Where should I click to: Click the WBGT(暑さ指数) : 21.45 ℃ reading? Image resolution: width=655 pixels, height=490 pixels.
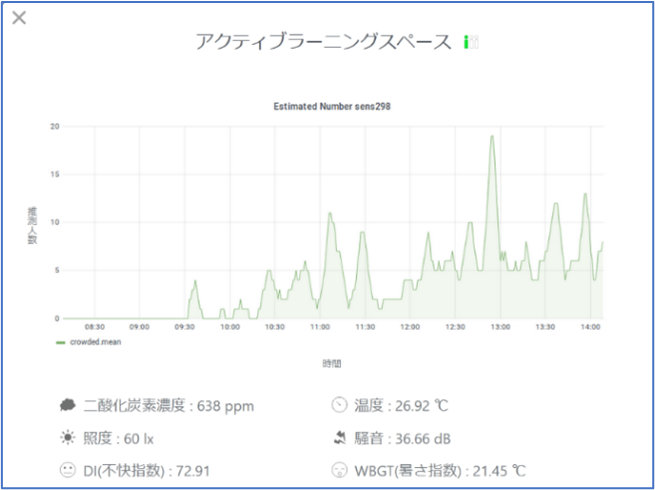(x=440, y=471)
